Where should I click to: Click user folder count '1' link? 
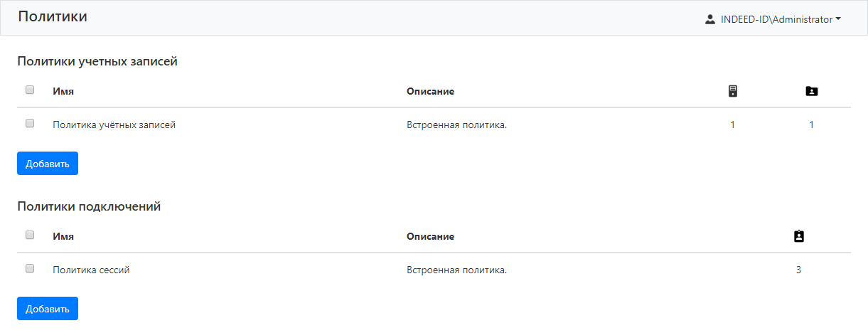[x=811, y=125]
